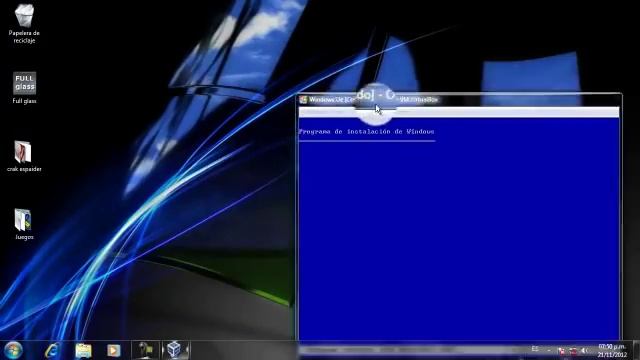Click the VirtualBox window title bar icon
This screenshot has width=640, height=360.
pyautogui.click(x=303, y=100)
